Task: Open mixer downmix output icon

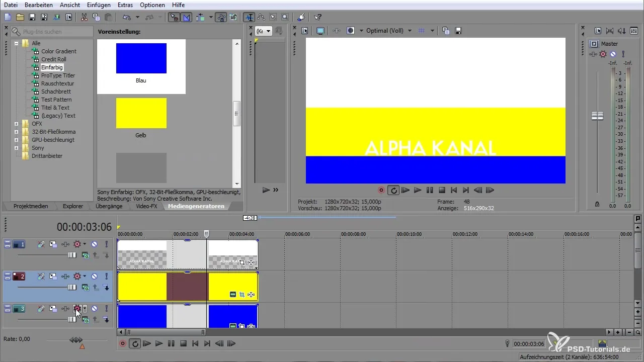Action: click(x=622, y=31)
